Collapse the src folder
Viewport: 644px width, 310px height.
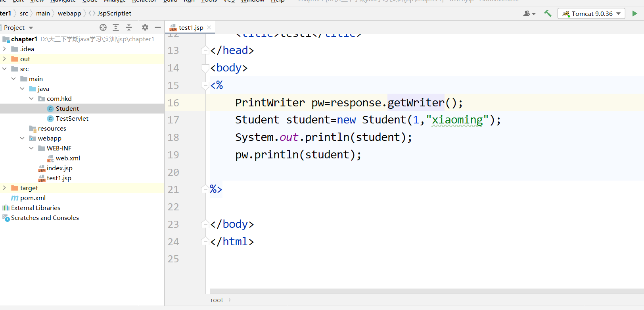point(4,69)
